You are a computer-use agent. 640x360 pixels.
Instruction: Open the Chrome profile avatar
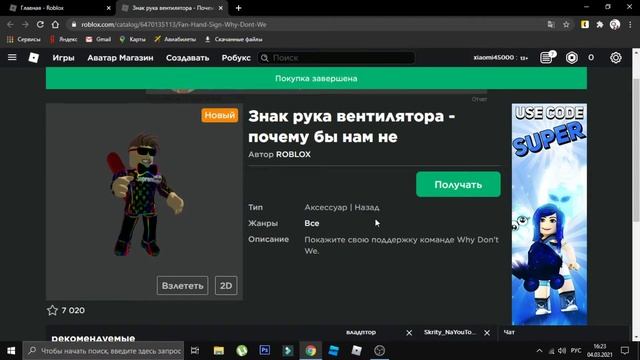pos(615,24)
